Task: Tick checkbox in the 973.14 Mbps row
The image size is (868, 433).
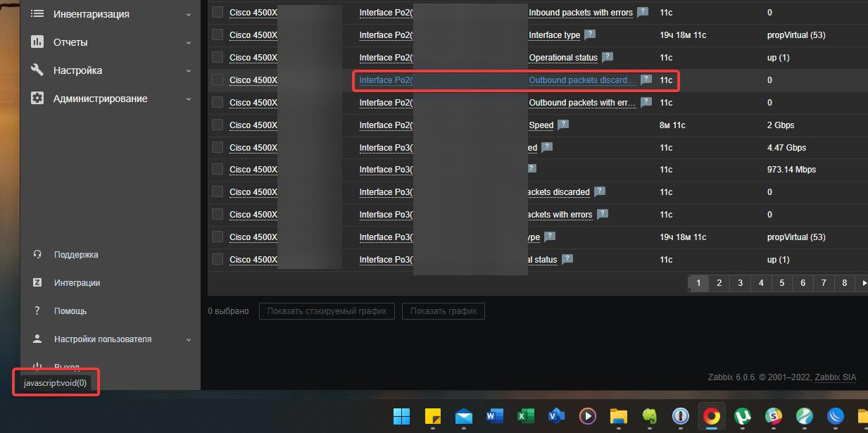Action: pos(218,170)
